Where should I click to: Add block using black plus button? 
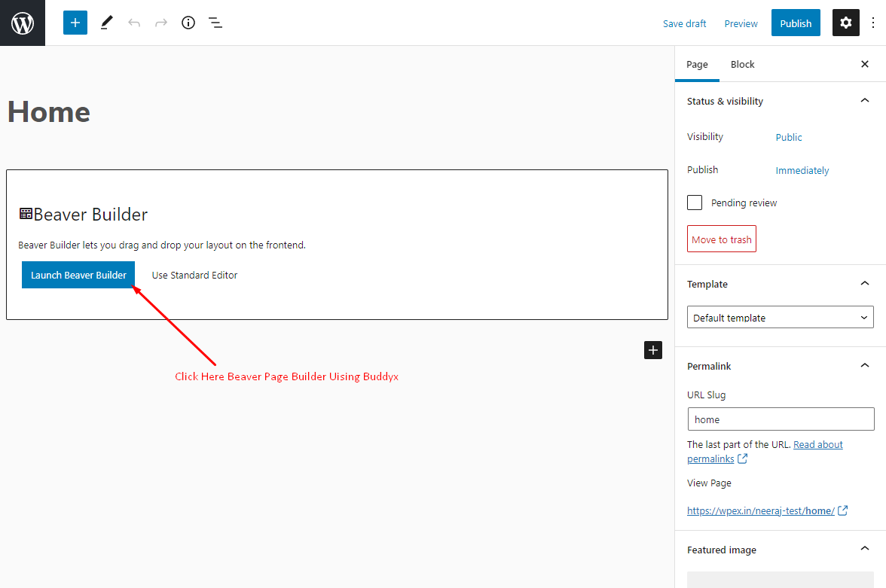click(x=653, y=349)
